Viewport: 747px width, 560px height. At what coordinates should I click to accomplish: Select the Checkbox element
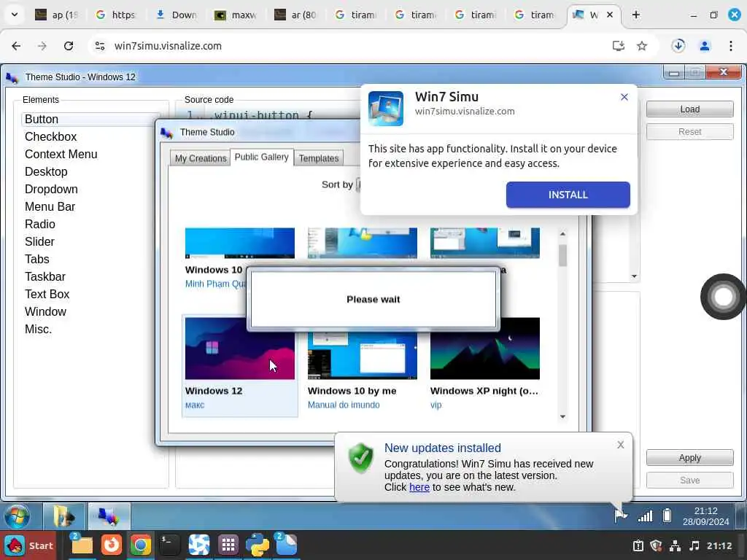click(x=50, y=136)
